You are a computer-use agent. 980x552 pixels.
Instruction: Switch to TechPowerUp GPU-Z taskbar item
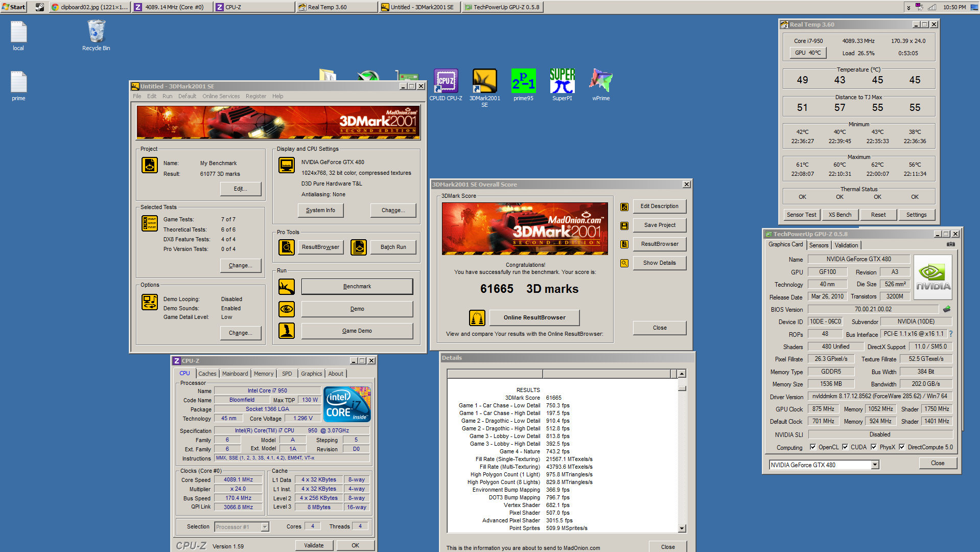(502, 7)
